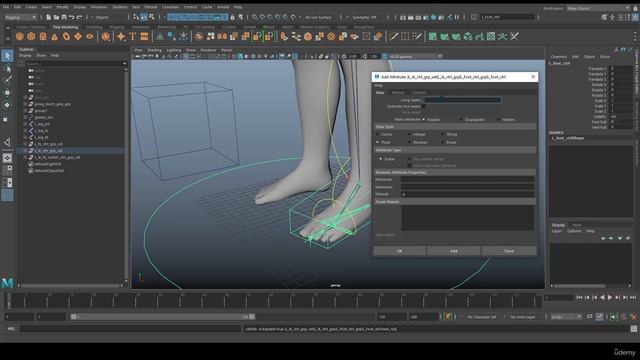Screen dimensions: 640x360
Task: Open the Windows menu in menu bar
Action: 99,7
